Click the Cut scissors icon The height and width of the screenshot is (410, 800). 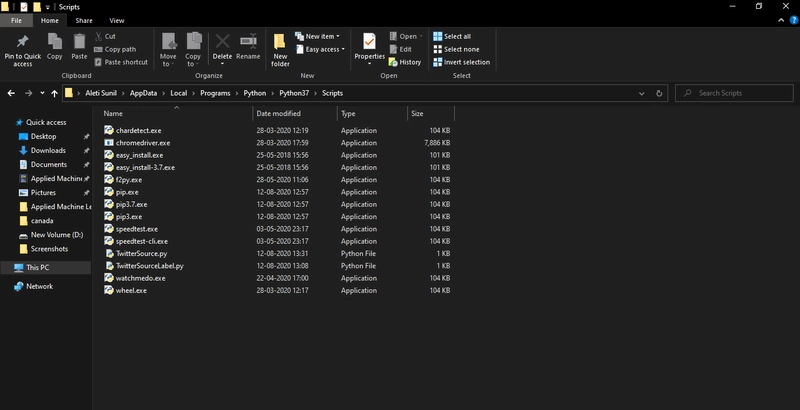pyautogui.click(x=98, y=36)
